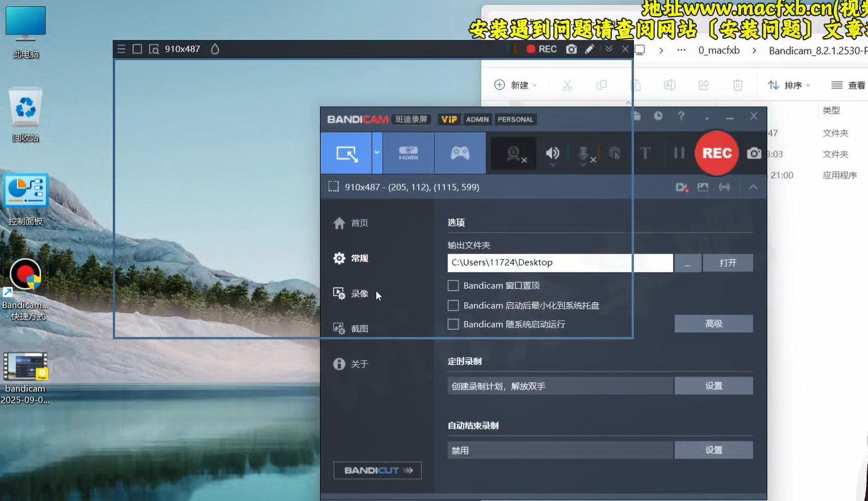Click the pencil drawing tool on capture bar

(589, 49)
